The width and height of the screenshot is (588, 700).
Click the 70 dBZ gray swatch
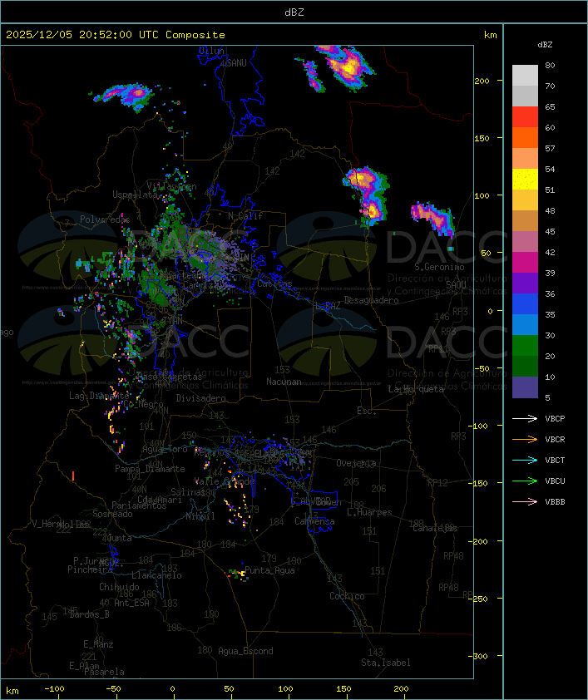click(525, 96)
